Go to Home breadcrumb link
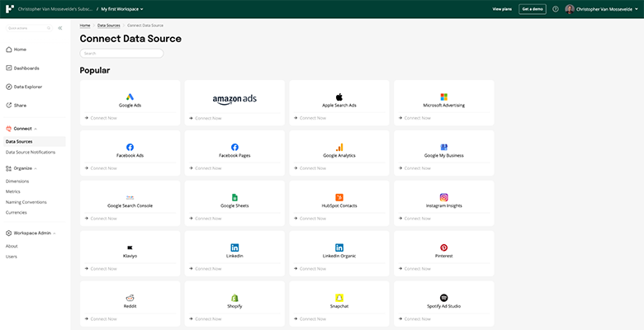 85,26
